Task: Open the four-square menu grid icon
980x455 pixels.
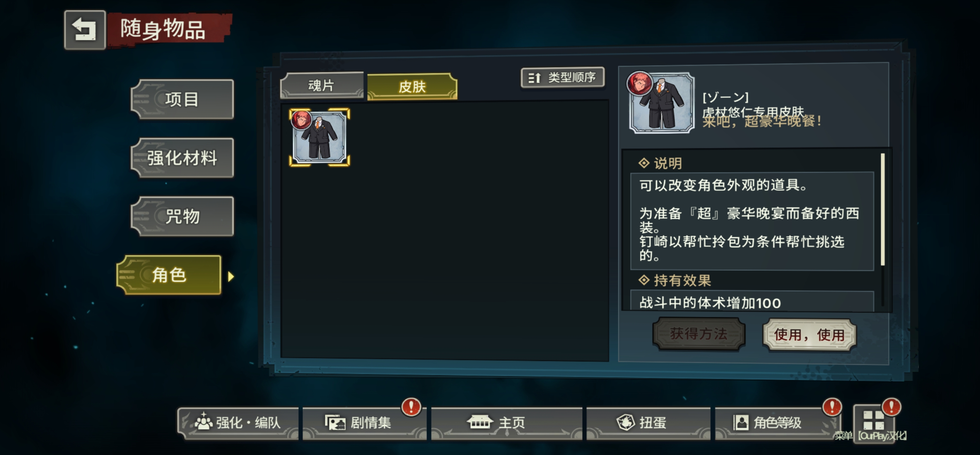Action: [x=874, y=420]
